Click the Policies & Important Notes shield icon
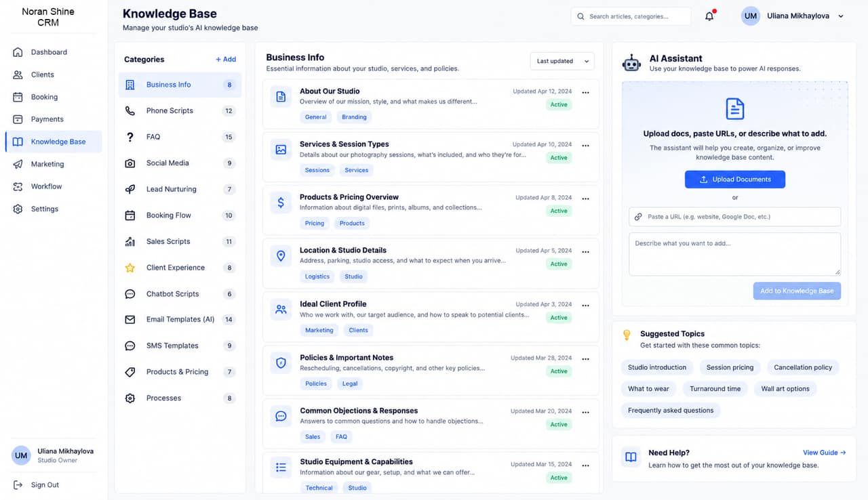The height and width of the screenshot is (500, 868). [281, 363]
